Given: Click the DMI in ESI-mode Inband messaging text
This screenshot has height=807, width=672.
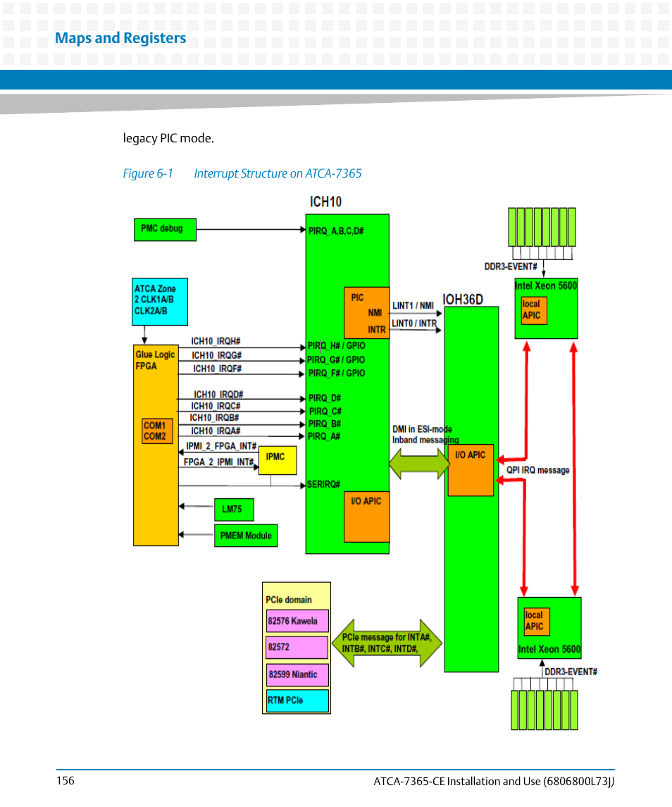Looking at the screenshot, I should (x=425, y=435).
